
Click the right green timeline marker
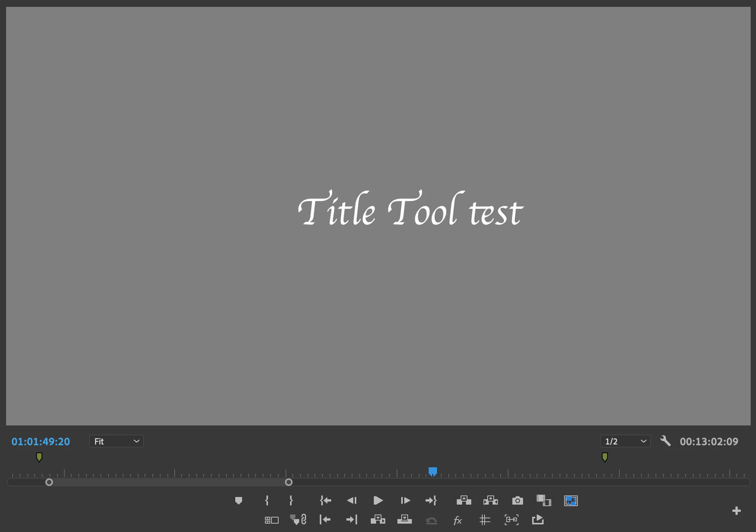[x=604, y=457]
